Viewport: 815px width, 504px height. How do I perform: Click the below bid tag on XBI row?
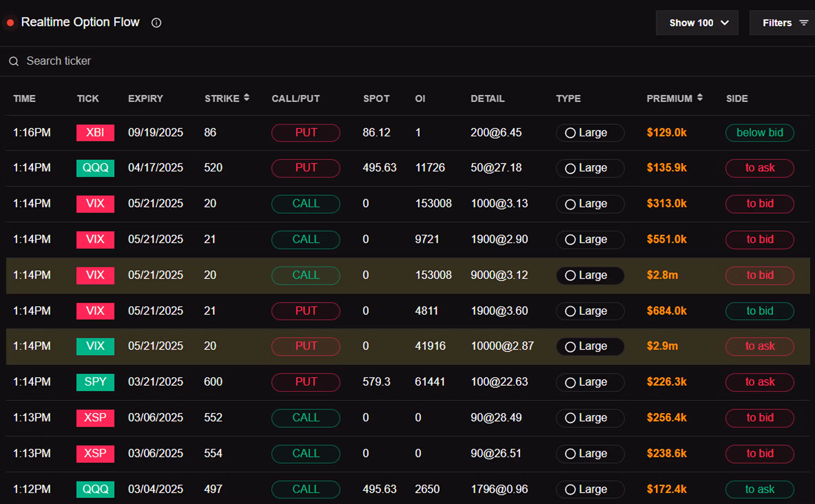tap(760, 133)
